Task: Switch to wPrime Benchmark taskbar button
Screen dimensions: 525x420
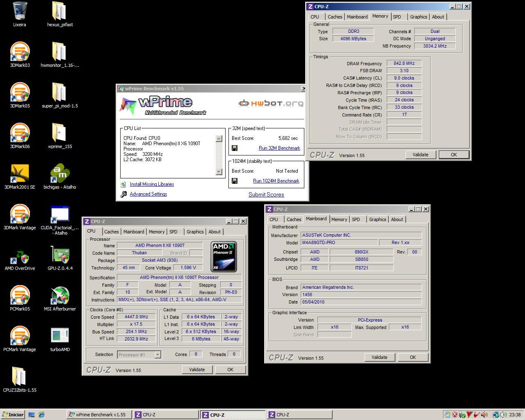Action: (x=98, y=415)
